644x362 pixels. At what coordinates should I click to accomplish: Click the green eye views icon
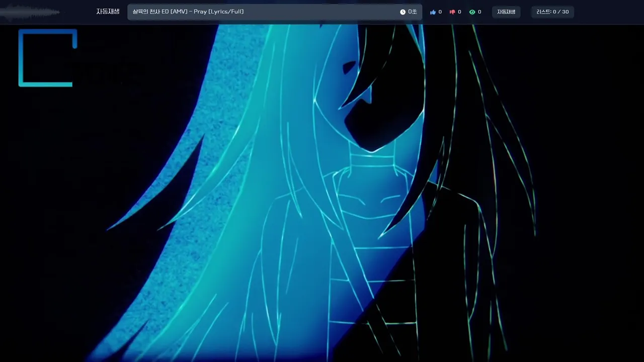pyautogui.click(x=472, y=12)
